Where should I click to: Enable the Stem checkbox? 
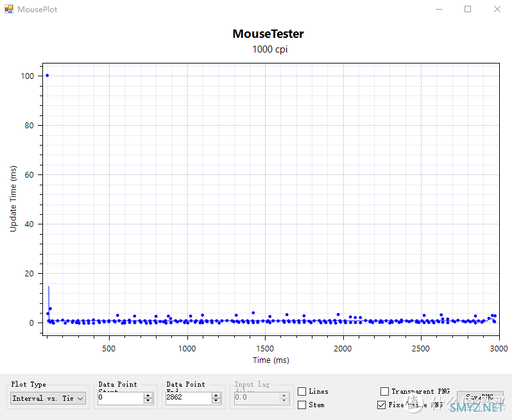(x=302, y=405)
